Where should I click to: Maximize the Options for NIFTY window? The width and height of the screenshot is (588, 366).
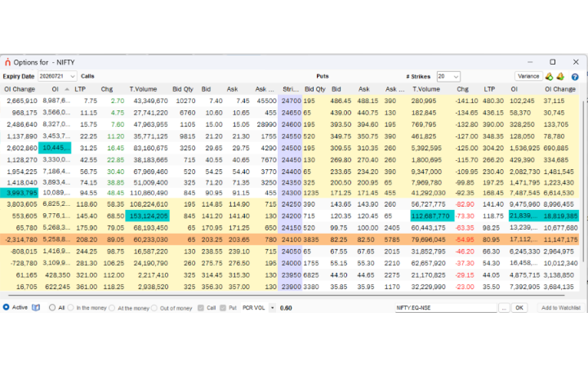tap(552, 62)
